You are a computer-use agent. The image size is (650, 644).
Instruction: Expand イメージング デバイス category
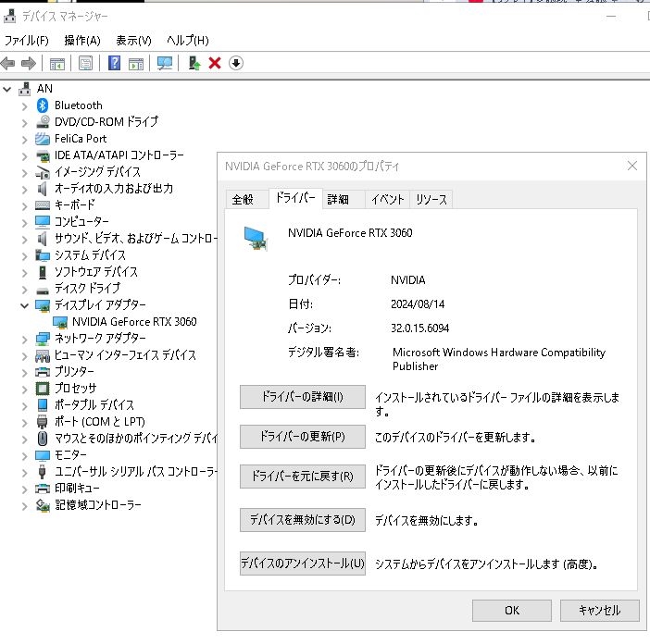pyautogui.click(x=24, y=173)
